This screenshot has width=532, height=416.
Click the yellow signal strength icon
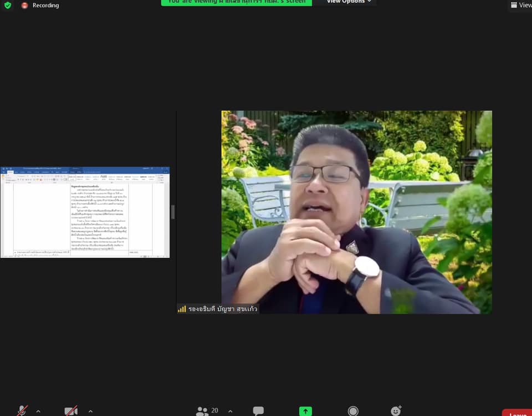182,309
